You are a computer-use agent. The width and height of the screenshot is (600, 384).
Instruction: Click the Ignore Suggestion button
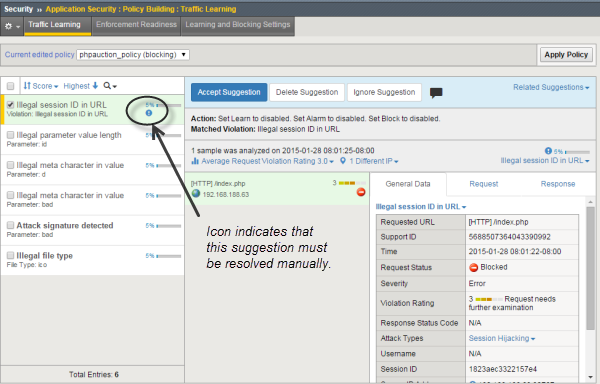click(384, 92)
